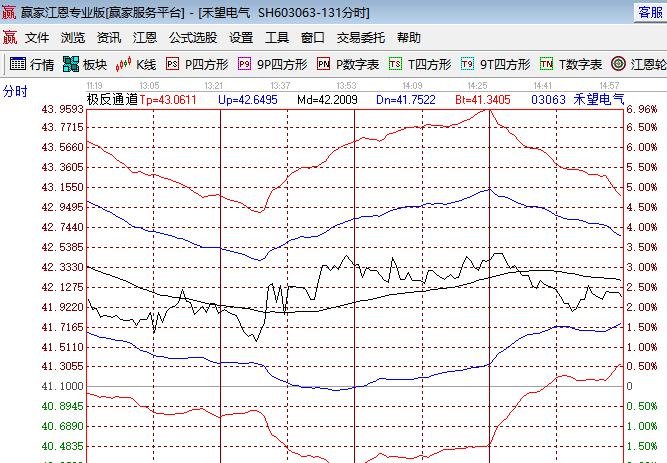The height and width of the screenshot is (463, 667).
Task: Click the 赢 logo beside the 文件 menu
Action: point(10,37)
